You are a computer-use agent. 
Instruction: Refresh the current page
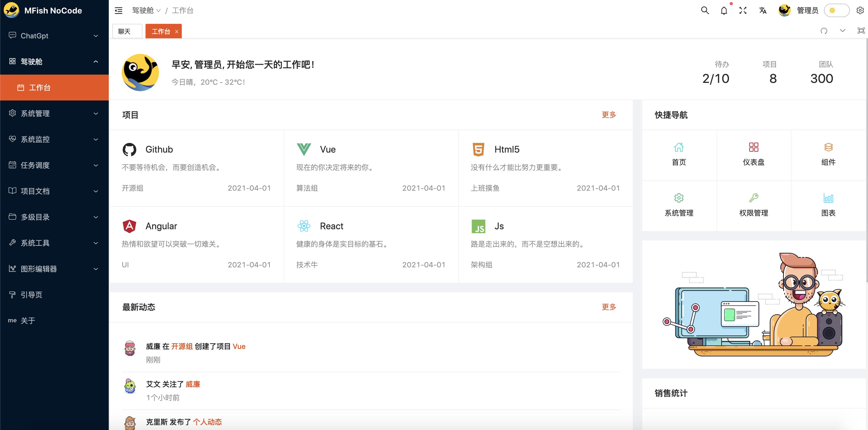(824, 31)
